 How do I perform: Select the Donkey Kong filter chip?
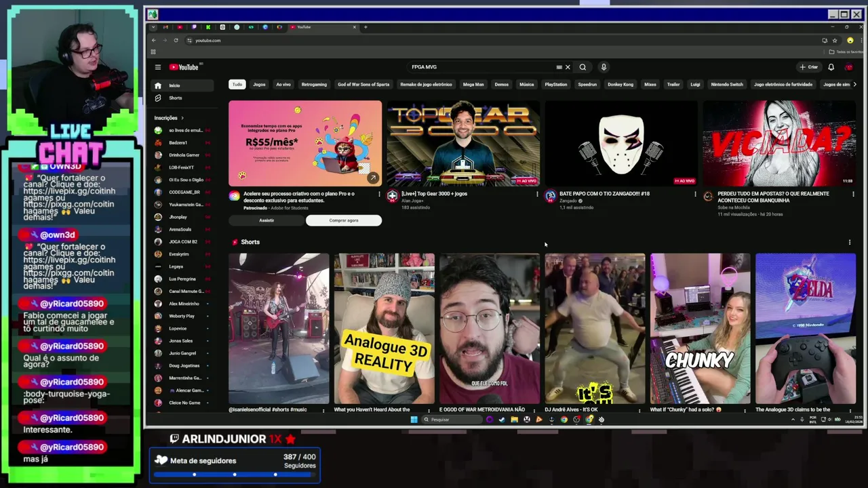(x=620, y=85)
